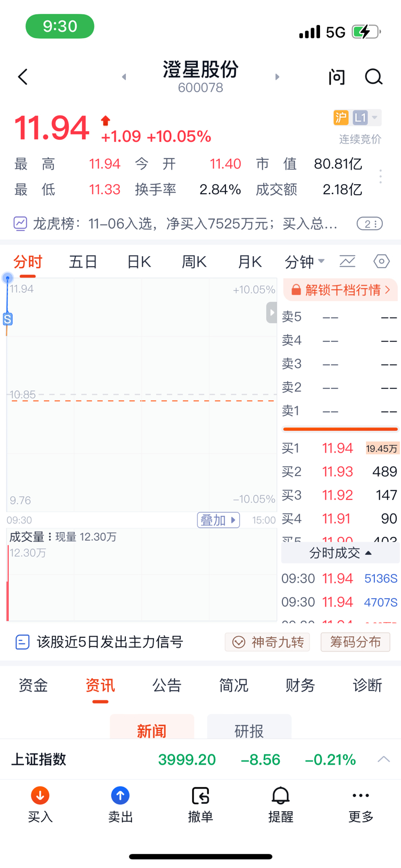Image resolution: width=401 pixels, height=868 pixels.
Task: Select 买3 price 11.92 row
Action: [340, 495]
